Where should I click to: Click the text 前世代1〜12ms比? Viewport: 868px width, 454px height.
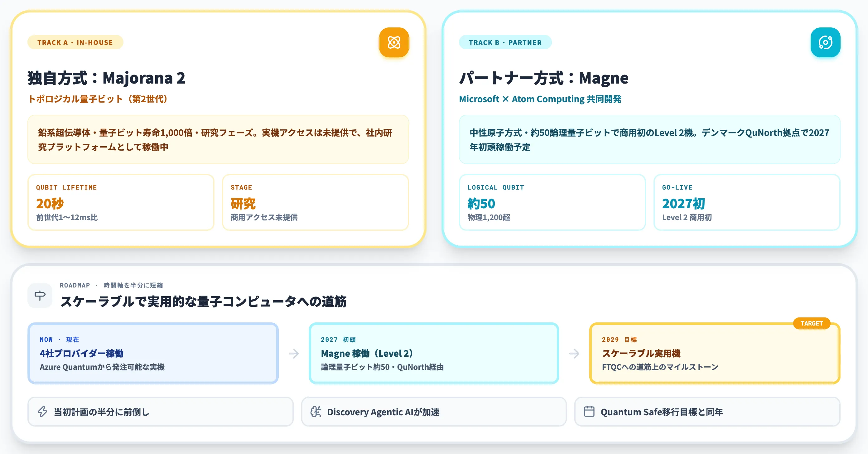coord(67,217)
